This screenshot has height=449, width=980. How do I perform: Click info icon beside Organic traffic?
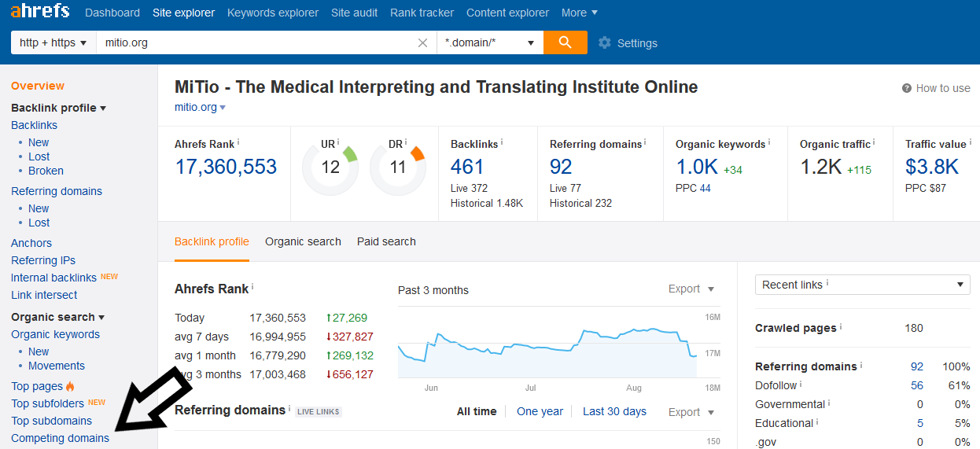point(875,142)
